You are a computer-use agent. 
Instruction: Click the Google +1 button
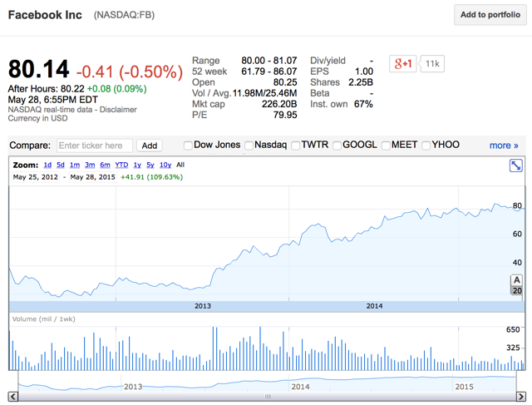[402, 63]
